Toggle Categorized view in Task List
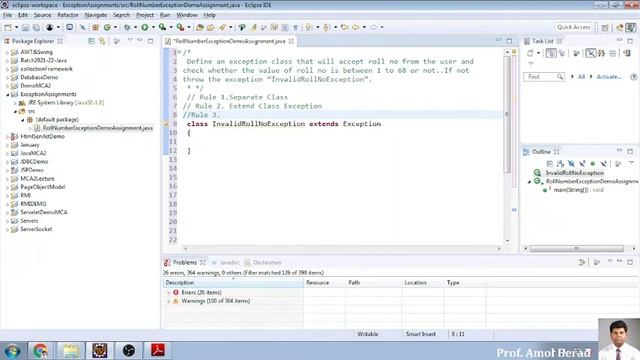The image size is (640, 360). point(551,53)
